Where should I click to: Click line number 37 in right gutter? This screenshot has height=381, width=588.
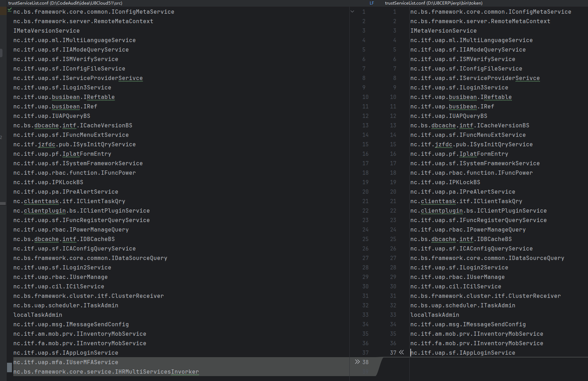[x=393, y=353]
